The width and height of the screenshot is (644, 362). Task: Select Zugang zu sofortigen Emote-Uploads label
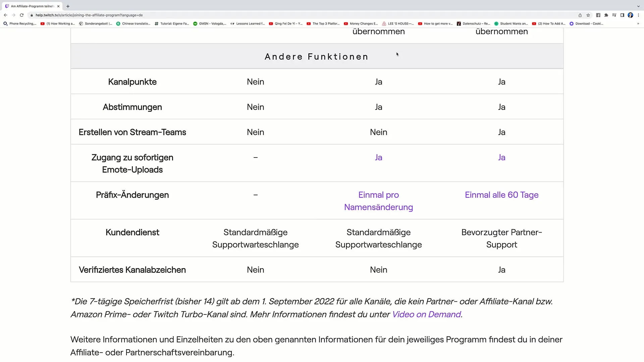(x=132, y=164)
